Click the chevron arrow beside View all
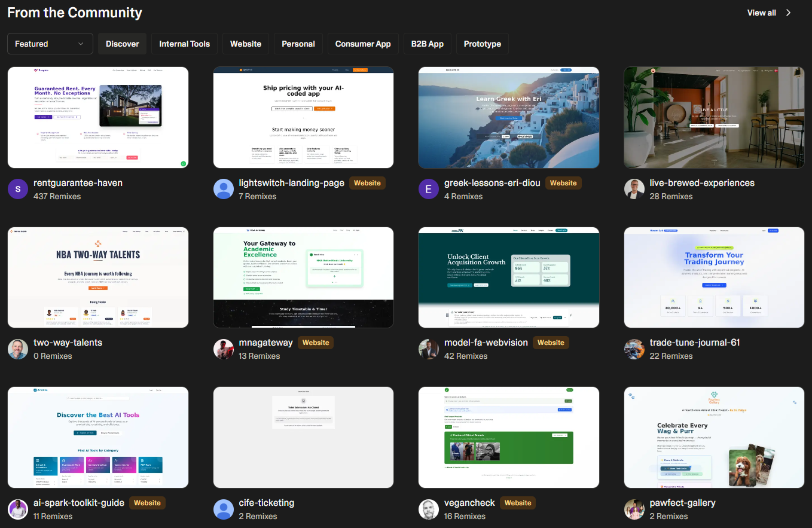 pyautogui.click(x=789, y=13)
